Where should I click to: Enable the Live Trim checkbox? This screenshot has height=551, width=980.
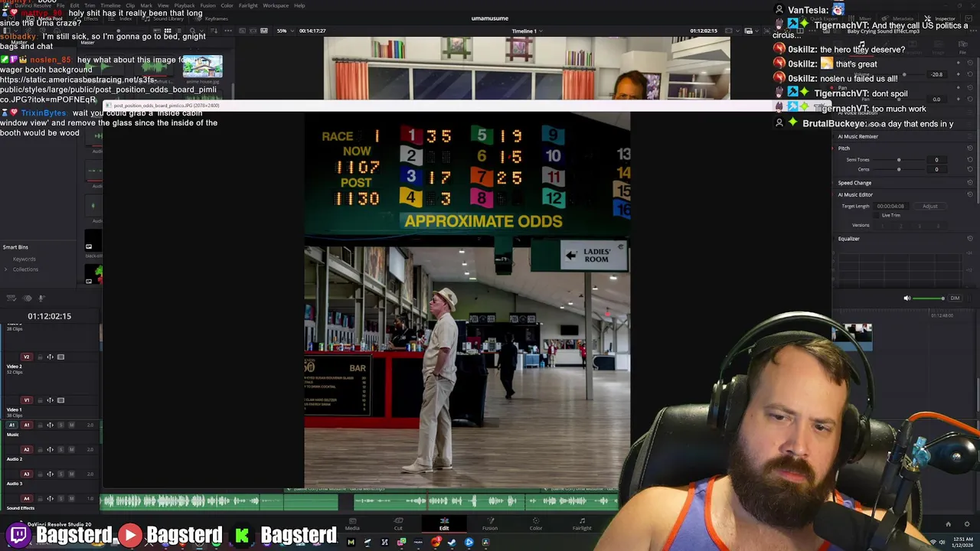[876, 215]
